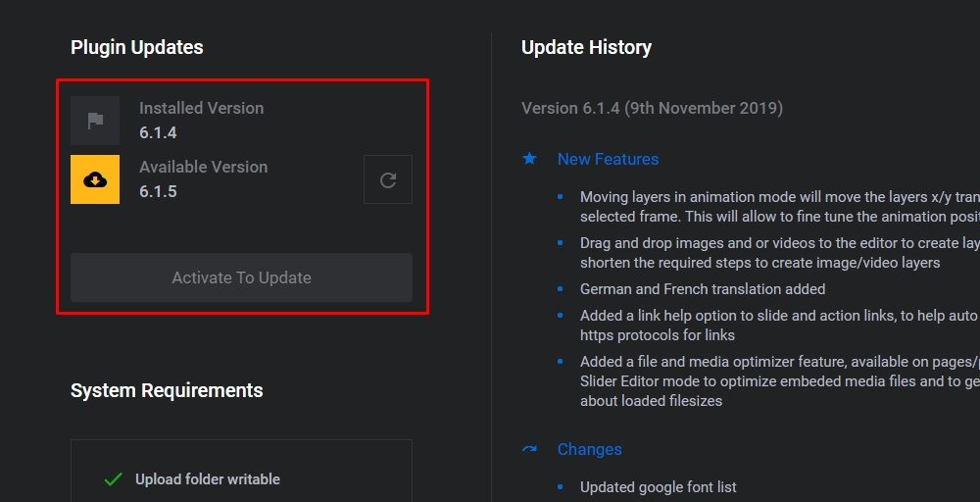Click the Upload folder writable item
This screenshot has width=980, height=502.
click(207, 479)
